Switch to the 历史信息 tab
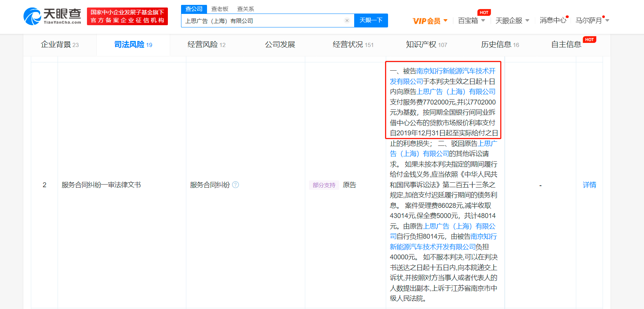The image size is (644, 309). tap(500, 45)
